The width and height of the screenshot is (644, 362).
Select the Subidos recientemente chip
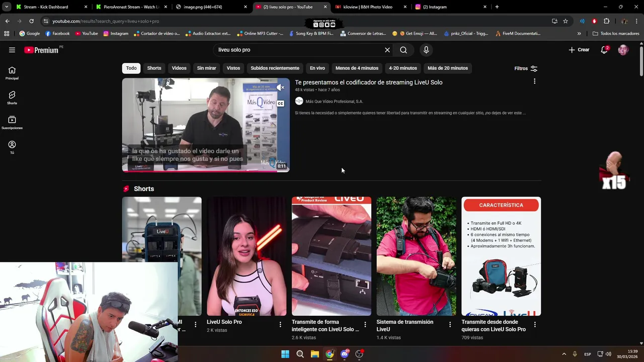[x=275, y=68]
